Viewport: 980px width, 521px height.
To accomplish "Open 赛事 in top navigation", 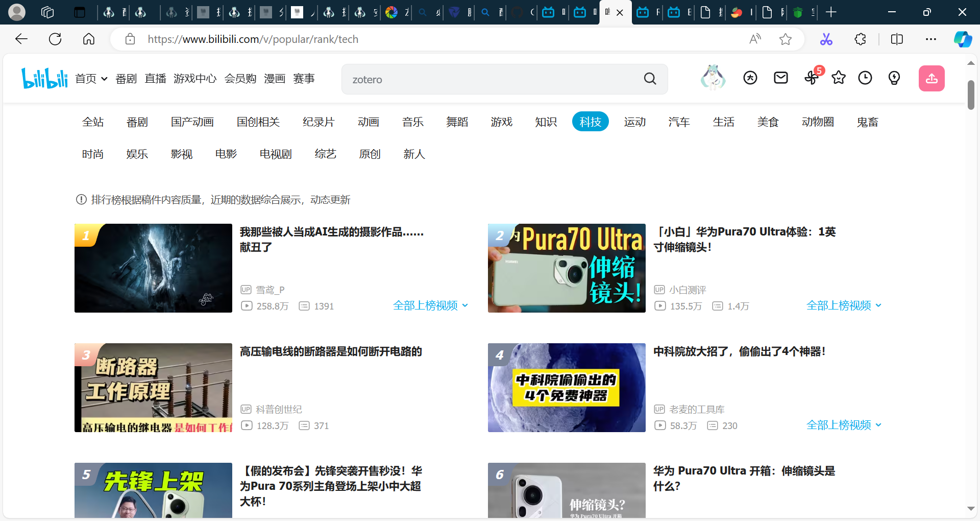I will (304, 78).
